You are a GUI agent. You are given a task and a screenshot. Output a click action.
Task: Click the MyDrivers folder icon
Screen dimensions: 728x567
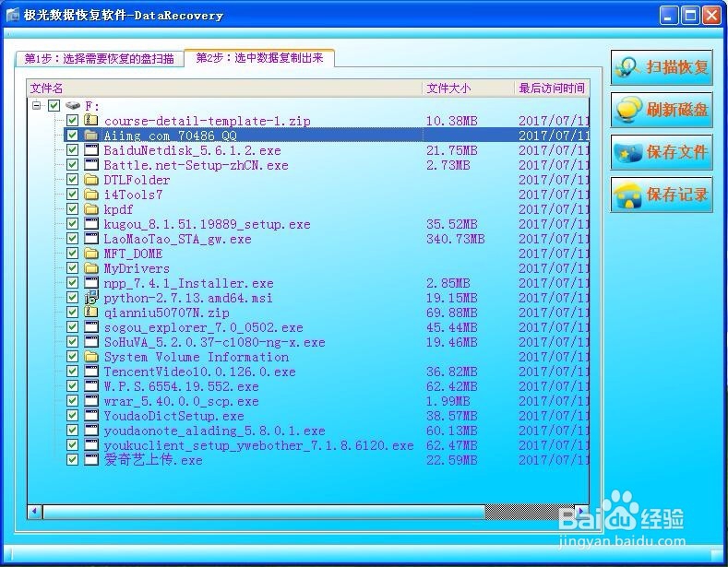[91, 268]
